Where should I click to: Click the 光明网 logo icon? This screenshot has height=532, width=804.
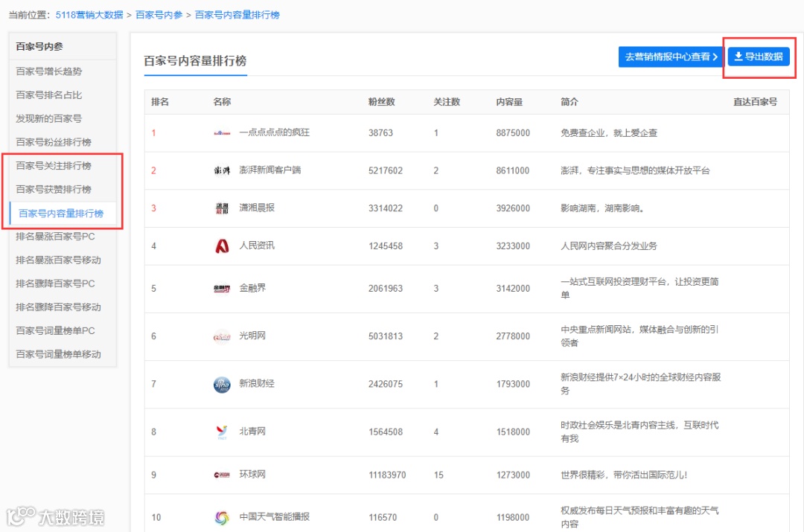click(x=222, y=336)
